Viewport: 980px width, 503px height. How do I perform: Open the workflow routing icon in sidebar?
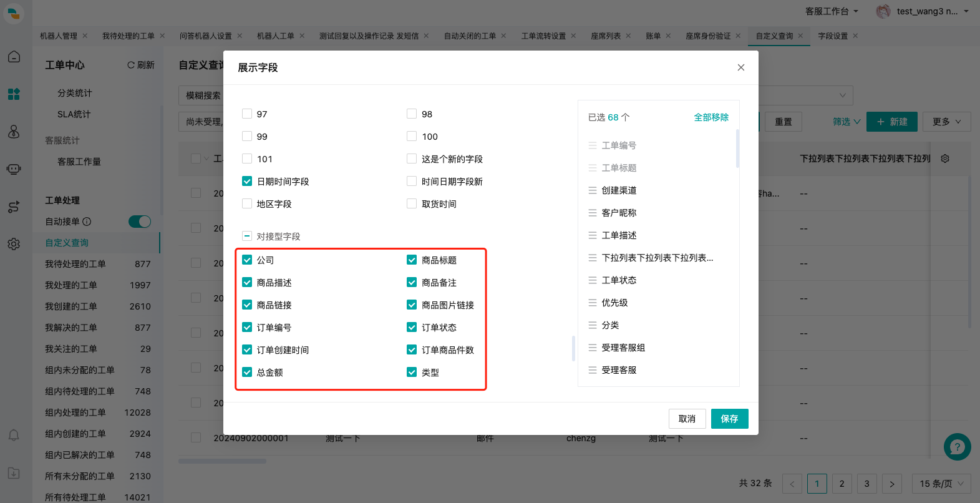(14, 207)
